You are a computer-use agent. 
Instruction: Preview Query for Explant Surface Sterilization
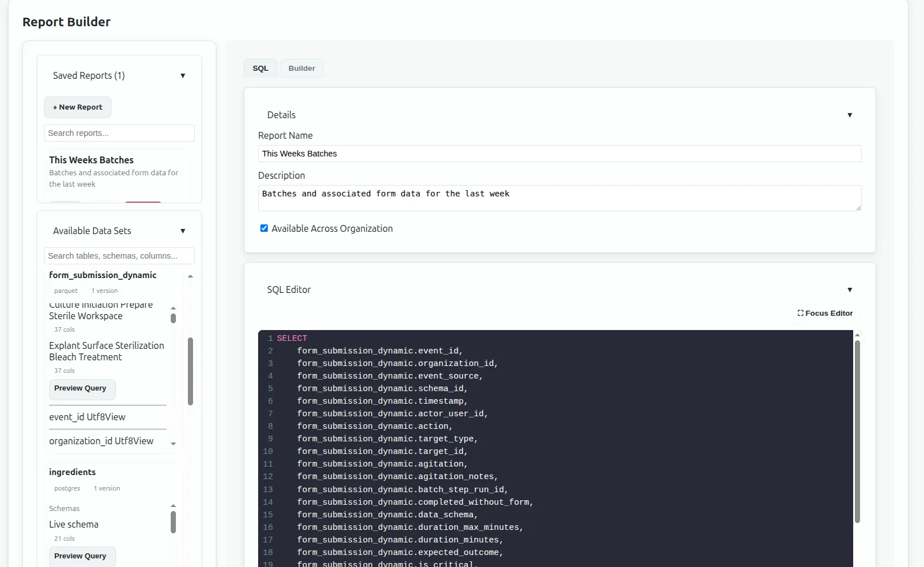click(82, 389)
